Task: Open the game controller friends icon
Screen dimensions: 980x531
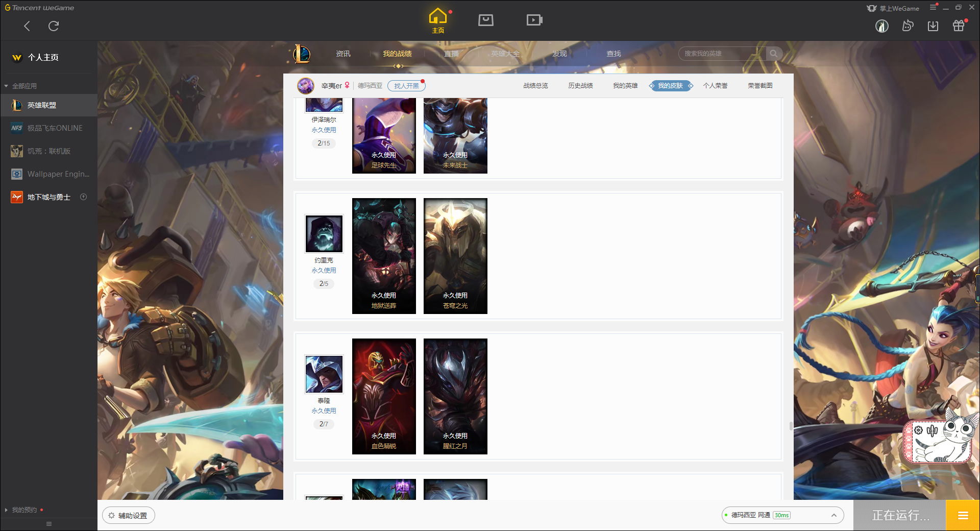Action: 908,26
